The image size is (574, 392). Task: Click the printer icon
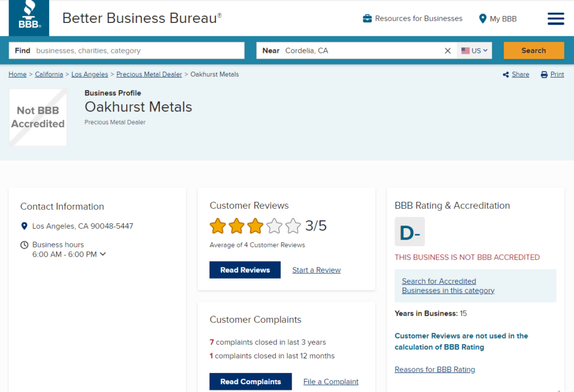tap(544, 75)
